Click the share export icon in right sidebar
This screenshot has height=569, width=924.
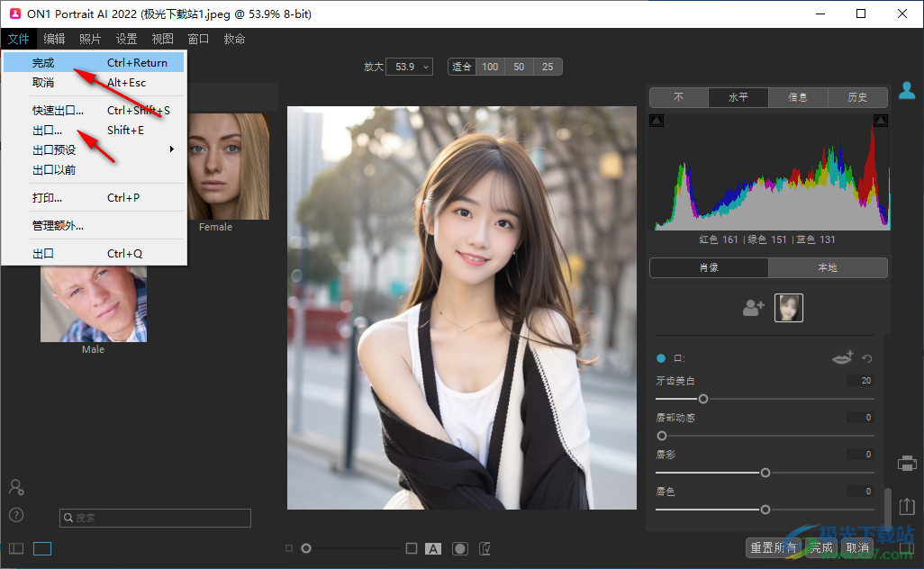click(907, 506)
